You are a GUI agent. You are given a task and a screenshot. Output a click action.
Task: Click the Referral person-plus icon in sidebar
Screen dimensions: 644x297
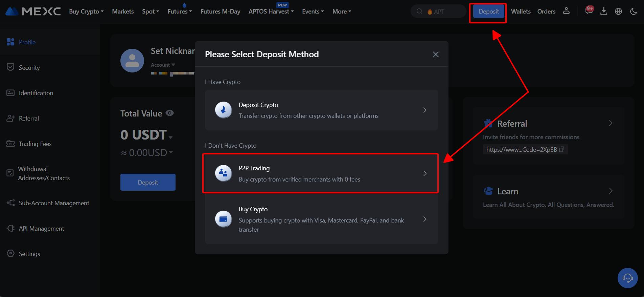click(10, 118)
